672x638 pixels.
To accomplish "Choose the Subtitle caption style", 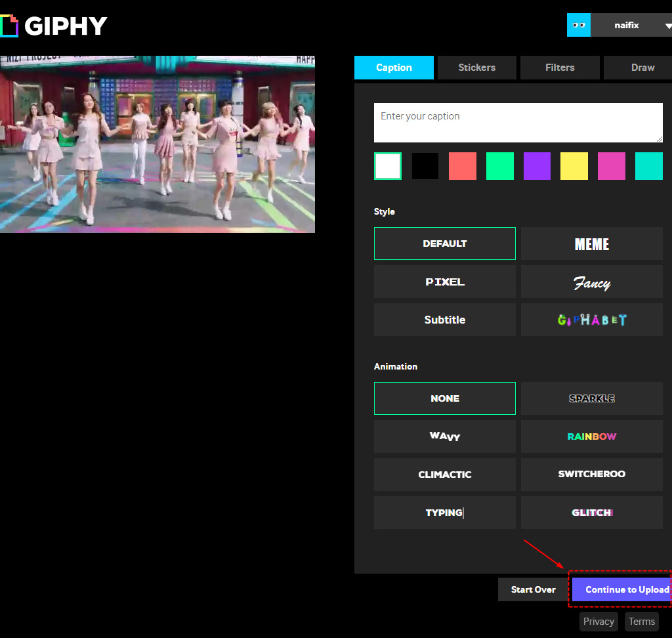I will click(445, 320).
